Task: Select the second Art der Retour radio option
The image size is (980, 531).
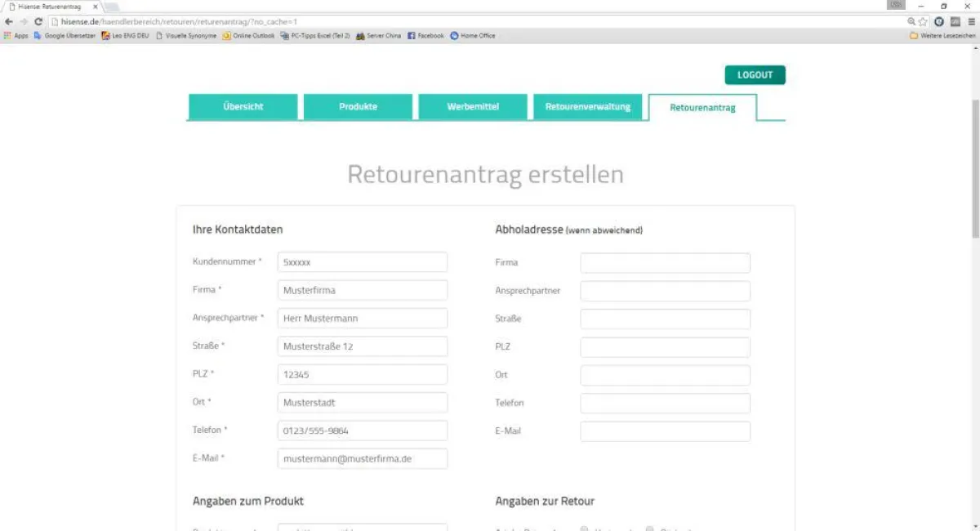Action: pyautogui.click(x=649, y=529)
